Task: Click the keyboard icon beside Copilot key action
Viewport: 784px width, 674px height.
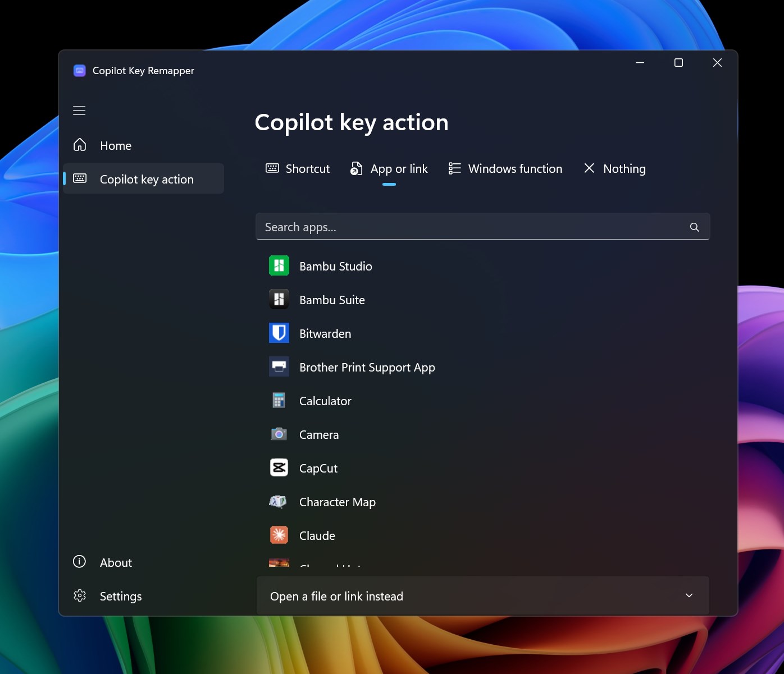Action: pyautogui.click(x=80, y=178)
